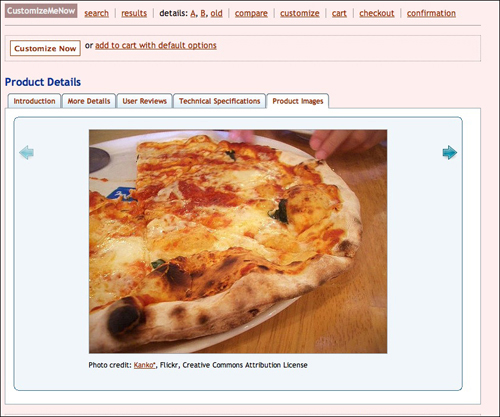
Task: Switch to the More Details tab
Action: (89, 101)
